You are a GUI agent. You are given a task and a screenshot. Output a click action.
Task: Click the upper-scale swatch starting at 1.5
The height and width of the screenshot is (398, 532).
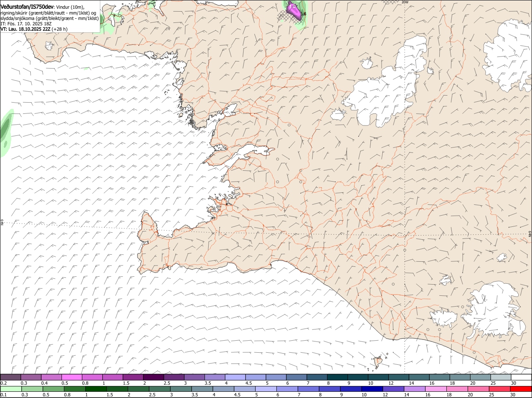click(x=133, y=377)
